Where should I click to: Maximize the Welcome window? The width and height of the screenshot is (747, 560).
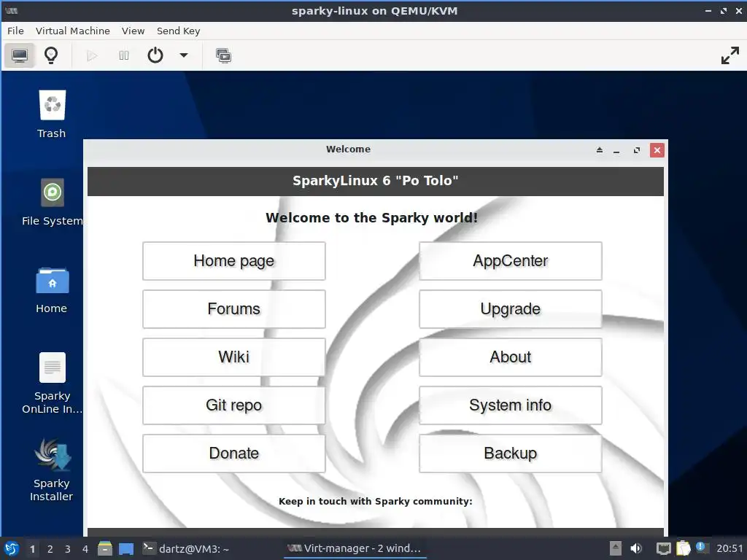[x=636, y=150]
